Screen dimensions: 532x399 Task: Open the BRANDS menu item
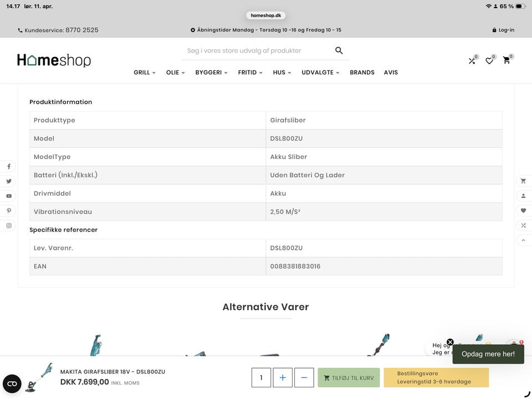pos(362,72)
